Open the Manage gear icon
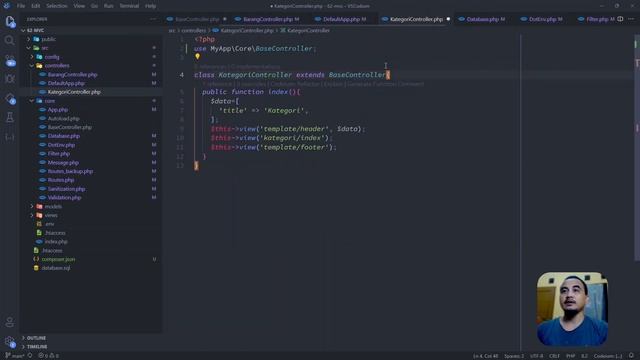Image resolution: width=640 pixels, height=360 pixels. point(10,341)
